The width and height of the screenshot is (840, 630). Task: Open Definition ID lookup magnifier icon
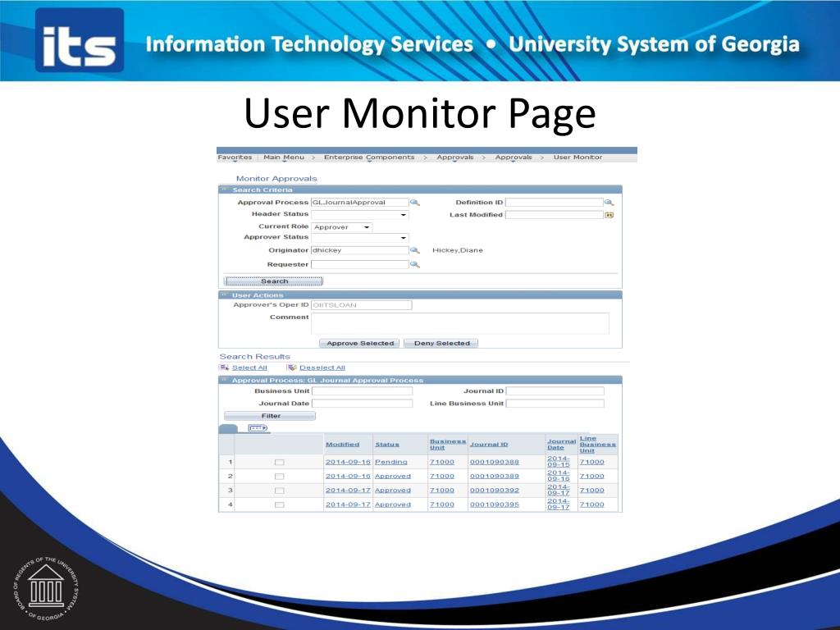[x=609, y=203]
